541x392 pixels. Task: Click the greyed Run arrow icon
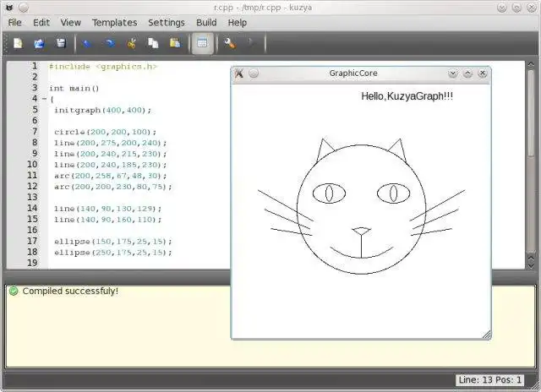coord(252,43)
